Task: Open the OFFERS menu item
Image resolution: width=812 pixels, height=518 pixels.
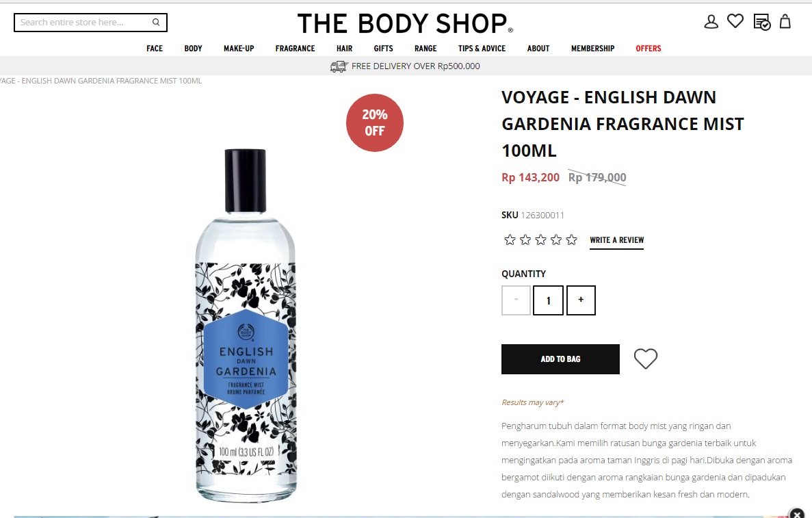Action: tap(649, 48)
